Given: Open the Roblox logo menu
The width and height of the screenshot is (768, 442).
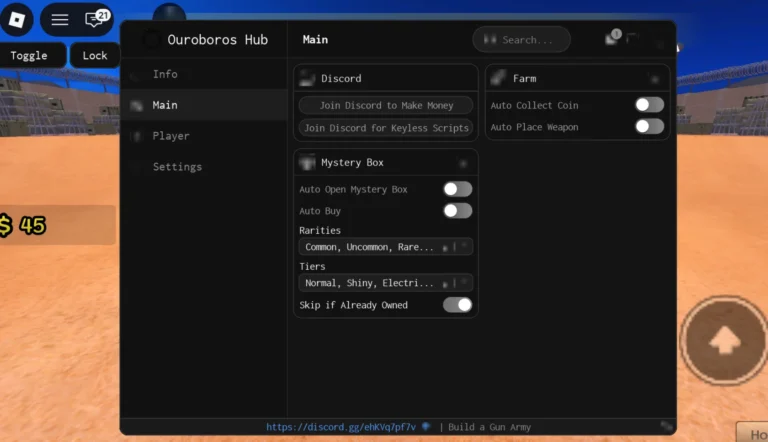Looking at the screenshot, I should (17, 20).
